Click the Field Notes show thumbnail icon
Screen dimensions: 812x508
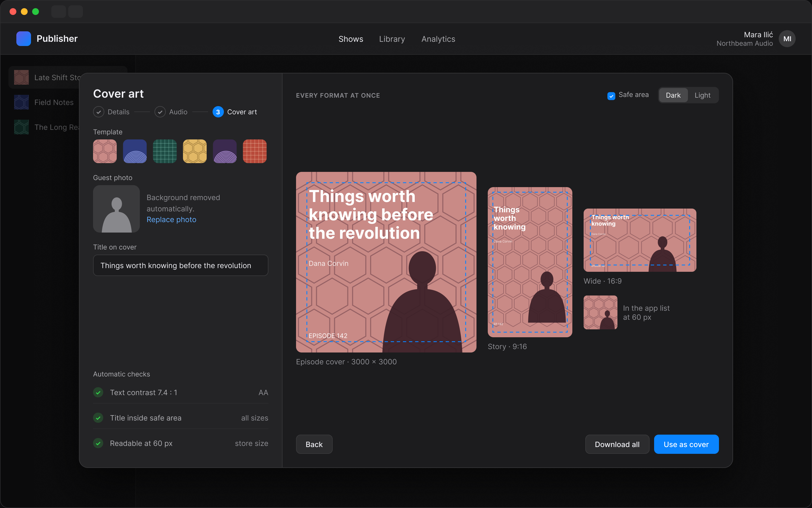coord(21,102)
